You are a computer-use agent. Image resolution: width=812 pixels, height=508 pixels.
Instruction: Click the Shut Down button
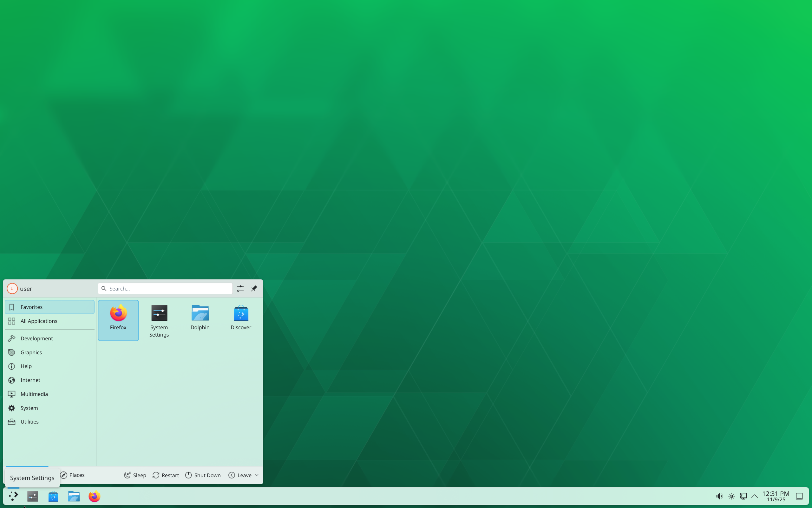(203, 475)
